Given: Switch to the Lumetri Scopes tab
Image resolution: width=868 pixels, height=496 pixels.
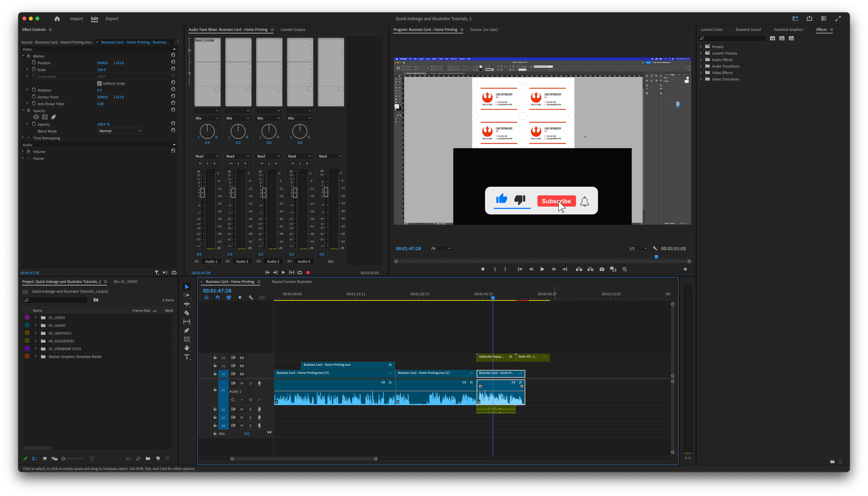Looking at the screenshot, I should tap(293, 30).
